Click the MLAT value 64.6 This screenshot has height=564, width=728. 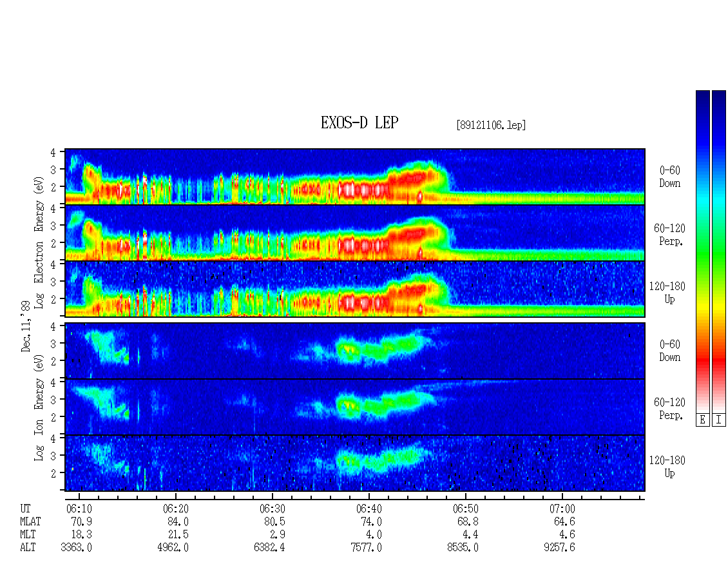564,521
